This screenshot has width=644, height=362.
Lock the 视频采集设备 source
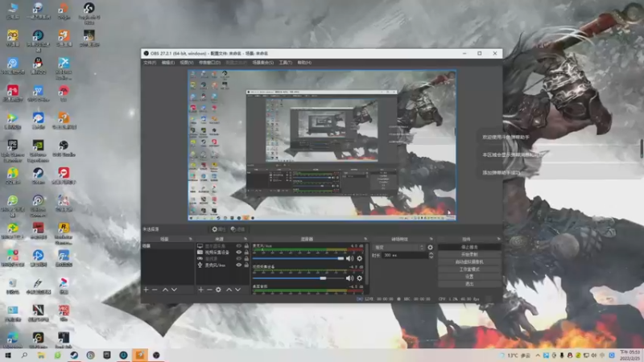pyautogui.click(x=246, y=253)
